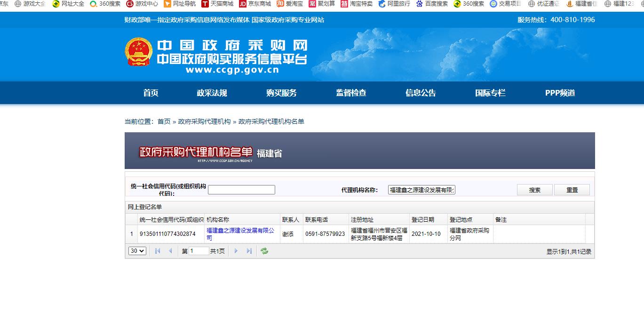Image resolution: width=644 pixels, height=330 pixels.
Task: Open the 京东商城 bookmark
Action: 255,4
